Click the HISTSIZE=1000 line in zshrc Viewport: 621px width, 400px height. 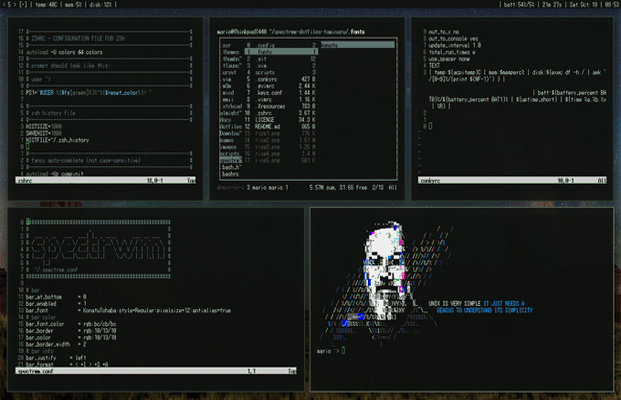click(x=44, y=127)
